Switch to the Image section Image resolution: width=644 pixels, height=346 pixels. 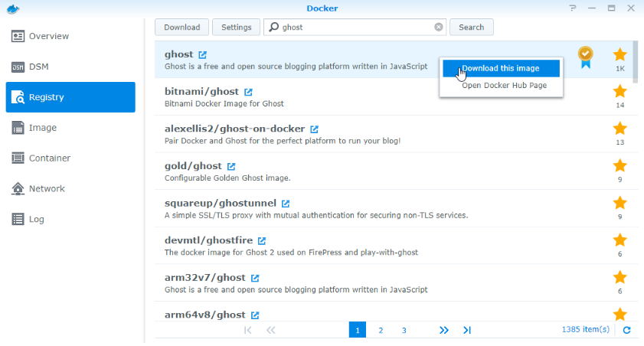(70, 128)
